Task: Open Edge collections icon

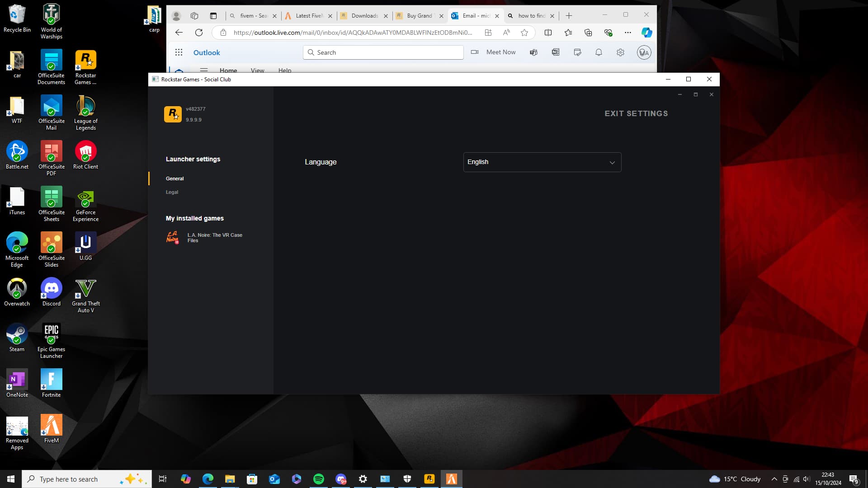Action: [588, 33]
